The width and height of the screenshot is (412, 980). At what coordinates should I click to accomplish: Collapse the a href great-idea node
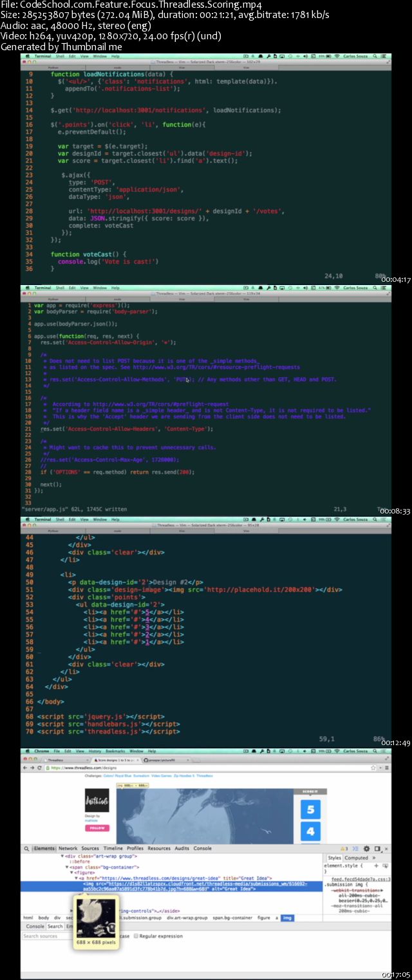pyautogui.click(x=75, y=877)
